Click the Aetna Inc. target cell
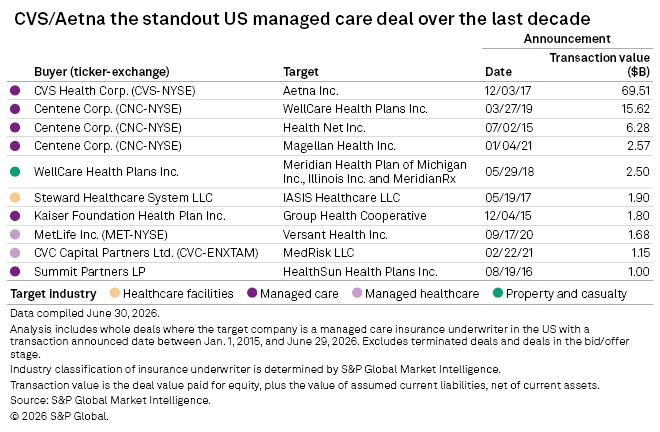 click(311, 91)
